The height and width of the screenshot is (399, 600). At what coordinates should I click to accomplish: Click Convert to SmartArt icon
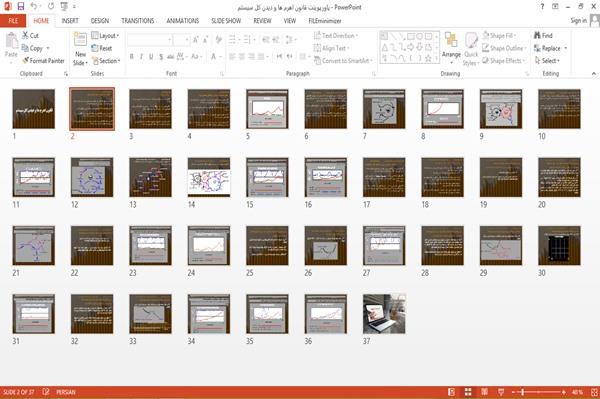(318, 60)
